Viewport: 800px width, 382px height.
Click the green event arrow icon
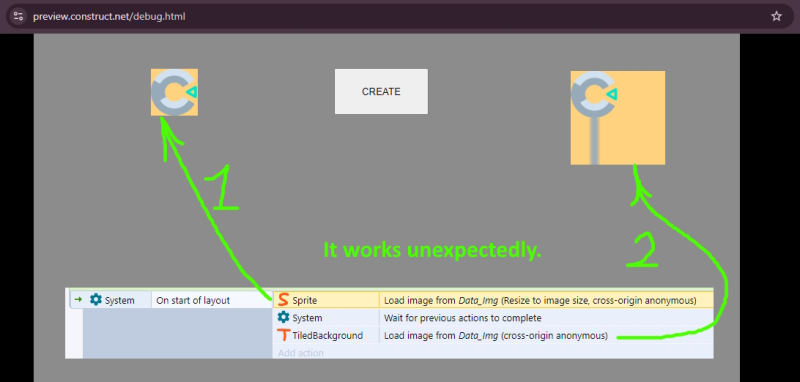[78, 300]
